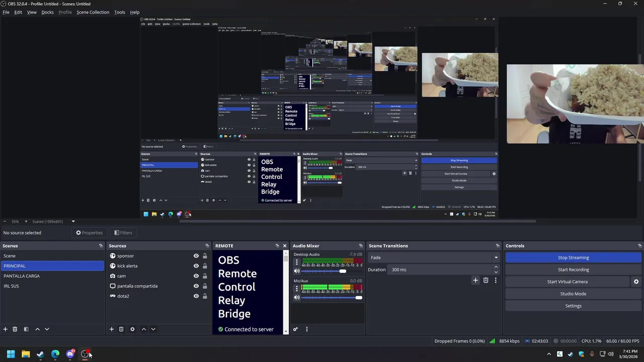Open Audio Mixer options three-dot menu
This screenshot has height=362, width=644.
pos(306,329)
